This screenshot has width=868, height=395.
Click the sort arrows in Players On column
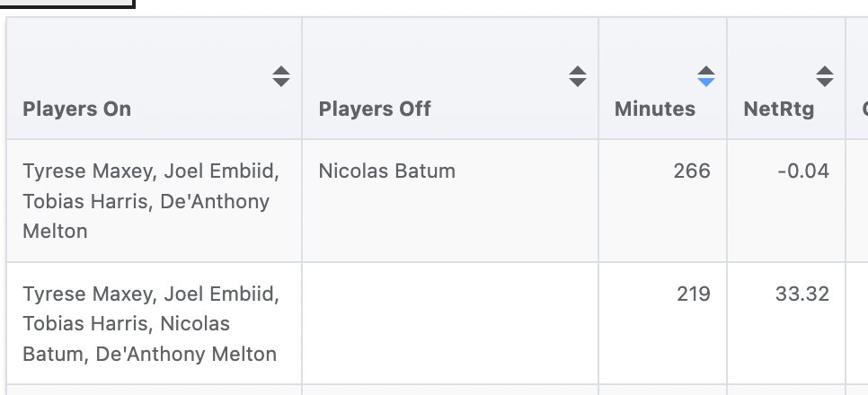coord(281,76)
